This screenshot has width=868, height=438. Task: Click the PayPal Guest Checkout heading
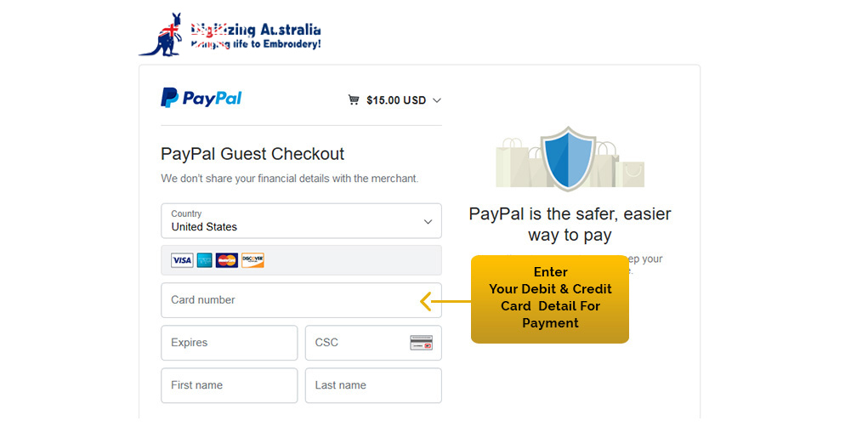pyautogui.click(x=252, y=154)
